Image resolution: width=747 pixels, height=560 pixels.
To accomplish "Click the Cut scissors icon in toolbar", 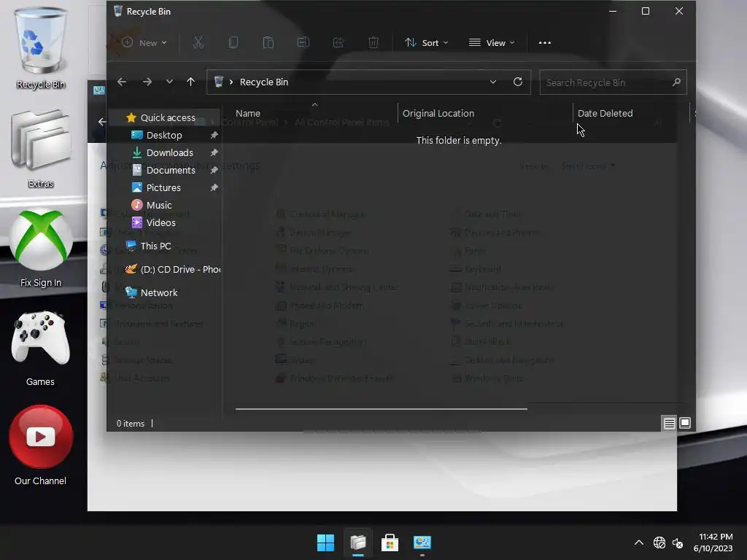I will click(198, 43).
